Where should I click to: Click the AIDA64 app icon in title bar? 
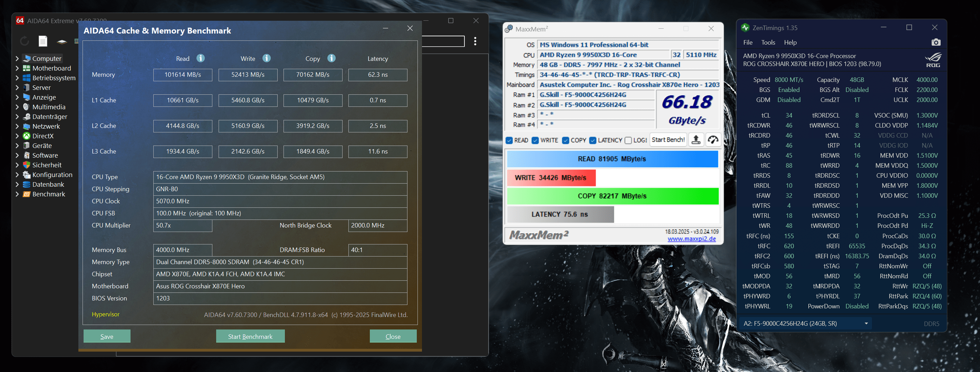tap(20, 20)
